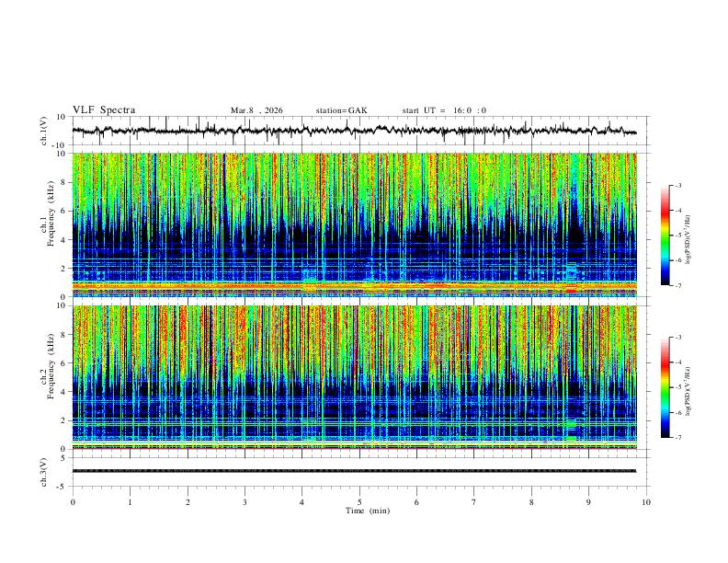Click the "6" tick on the Time axis

coord(417,502)
